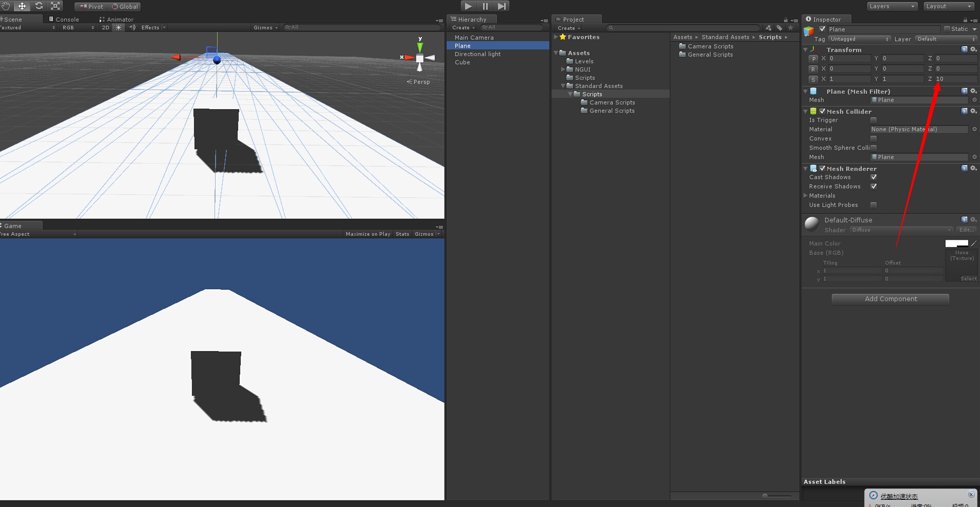Click the Add Component button
980x507 pixels.
(889, 299)
